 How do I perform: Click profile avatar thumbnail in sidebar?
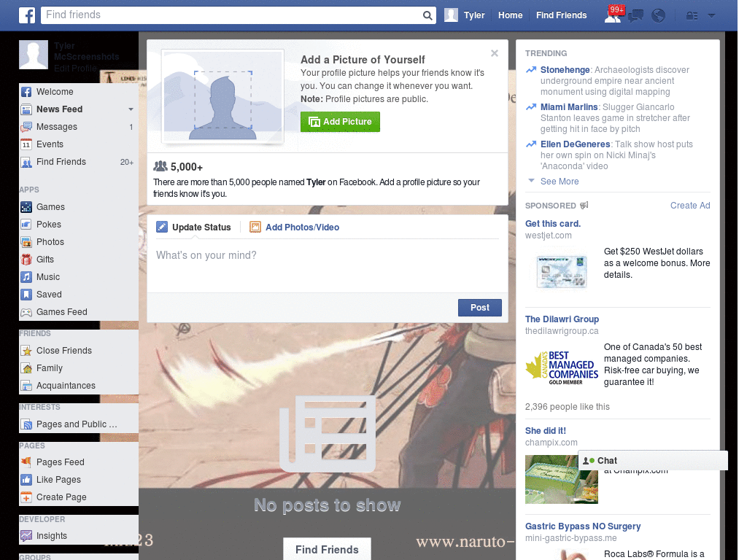(x=34, y=55)
